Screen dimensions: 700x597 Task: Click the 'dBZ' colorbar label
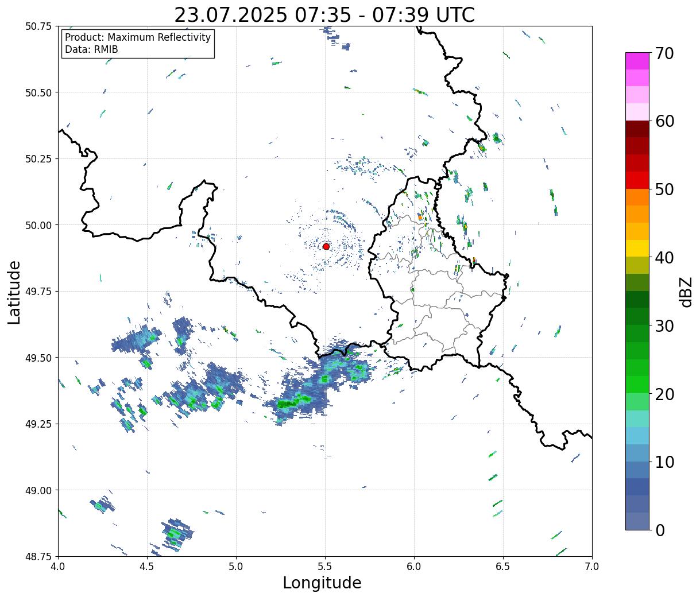(686, 291)
